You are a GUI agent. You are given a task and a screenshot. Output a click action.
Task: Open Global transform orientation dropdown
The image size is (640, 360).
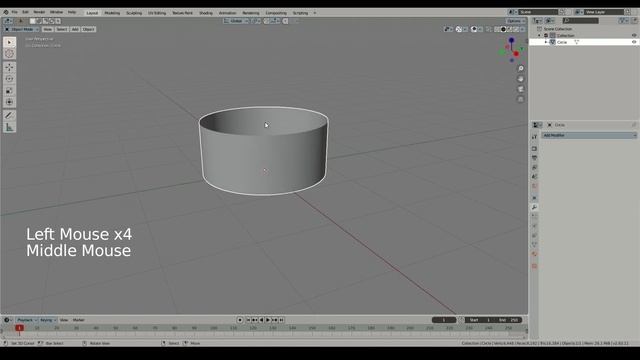point(236,21)
